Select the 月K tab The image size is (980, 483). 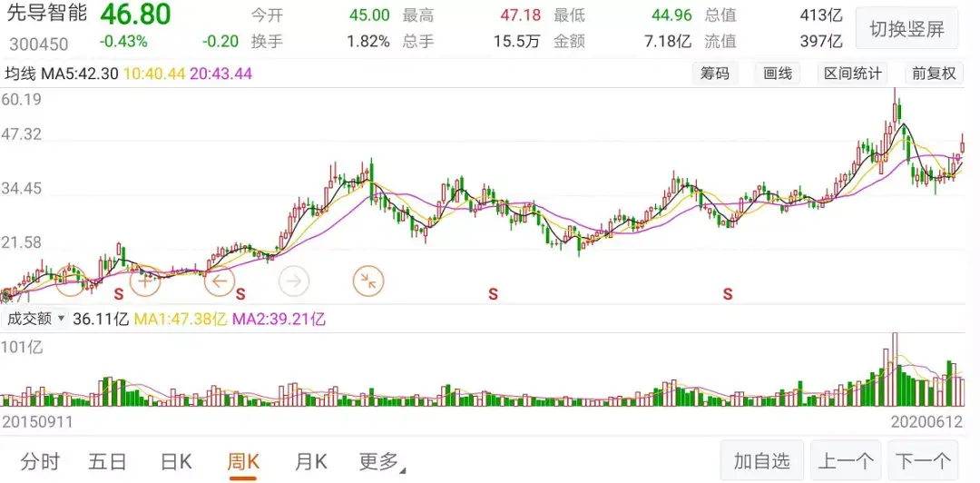pyautogui.click(x=310, y=462)
